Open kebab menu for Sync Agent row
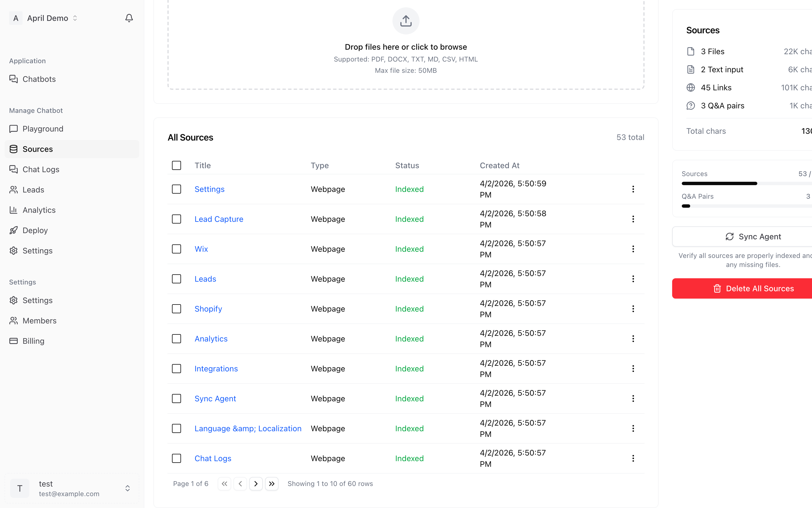812x508 pixels. tap(633, 398)
